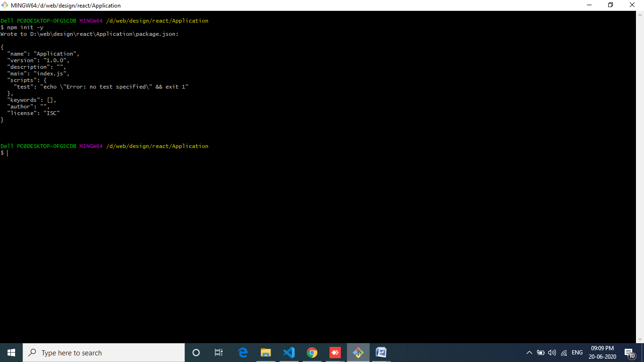644x362 pixels.
Task: Mute system volume from the tray speaker icon
Action: tap(552, 353)
